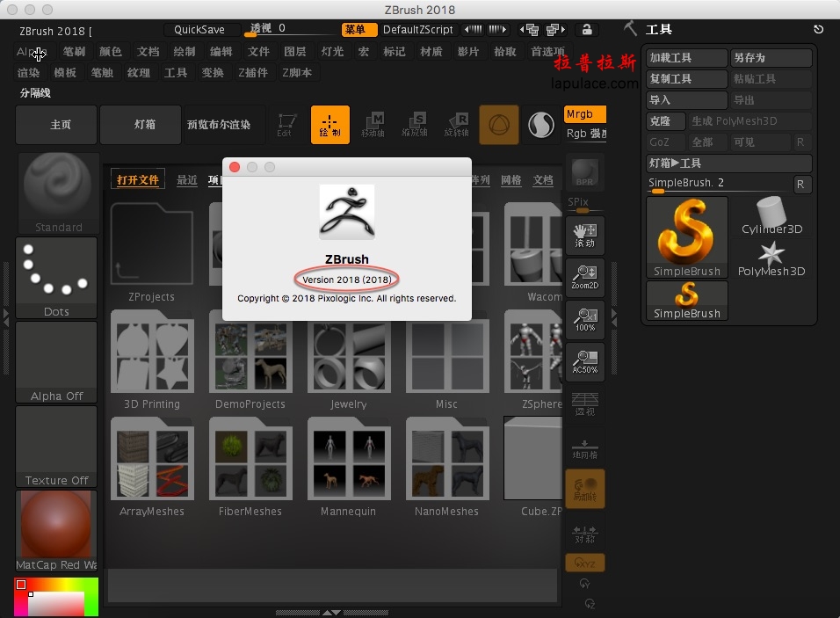The image size is (840, 618).
Task: Open the Standard brush picker
Action: pos(58,193)
